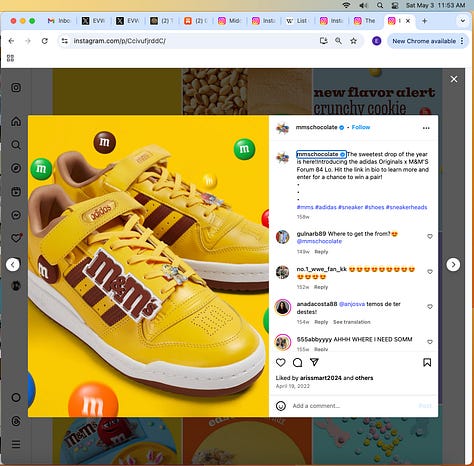This screenshot has width=474, height=466.
Task: Open Search in the Instagram sidebar
Action: [16, 145]
